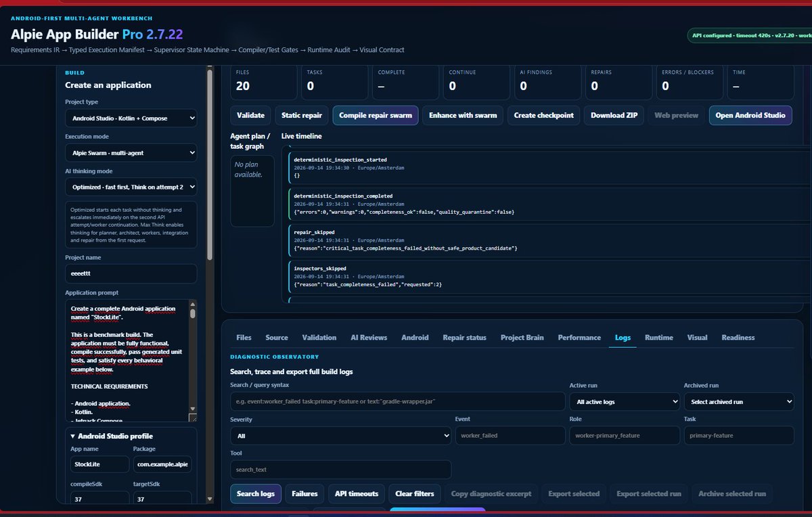The height and width of the screenshot is (517, 812).
Task: Focus the targetSdk field
Action: coord(163,499)
